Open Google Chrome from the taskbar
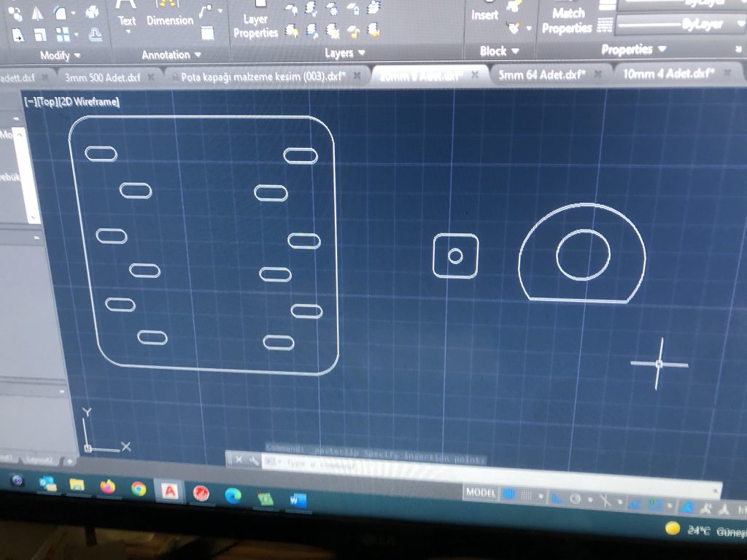 click(138, 489)
